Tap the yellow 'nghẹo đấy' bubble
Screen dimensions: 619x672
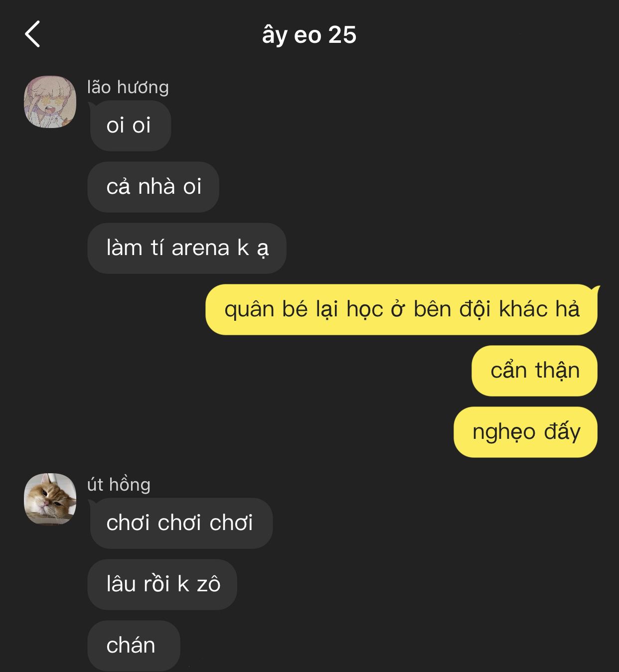point(526,432)
